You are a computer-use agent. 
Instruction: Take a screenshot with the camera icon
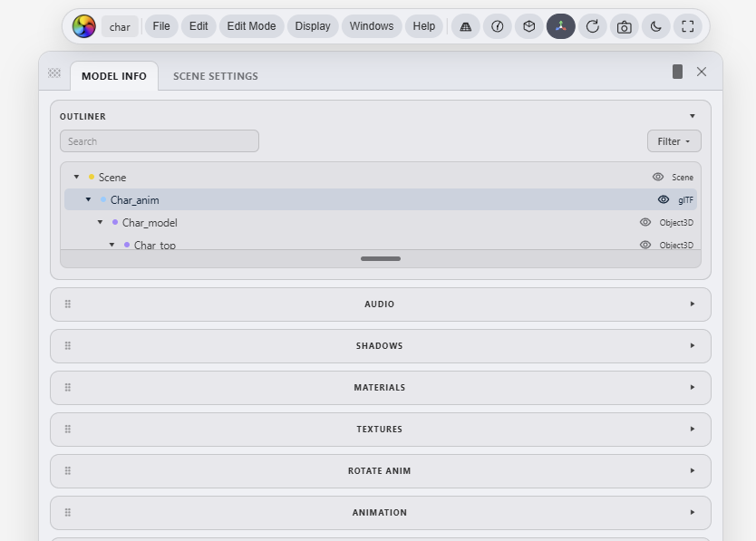pyautogui.click(x=625, y=26)
